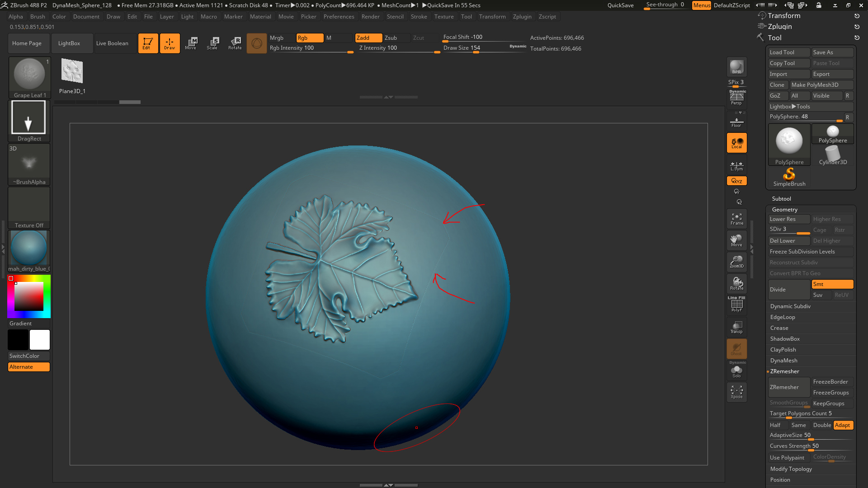Collapse the Geometry section
868x488 pixels.
pyautogui.click(x=785, y=210)
